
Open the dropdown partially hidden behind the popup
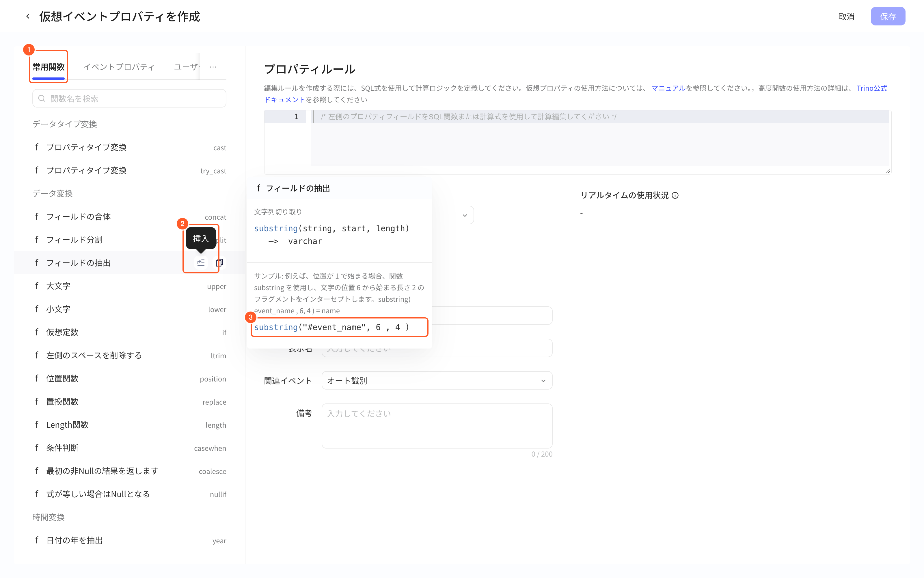coord(453,215)
